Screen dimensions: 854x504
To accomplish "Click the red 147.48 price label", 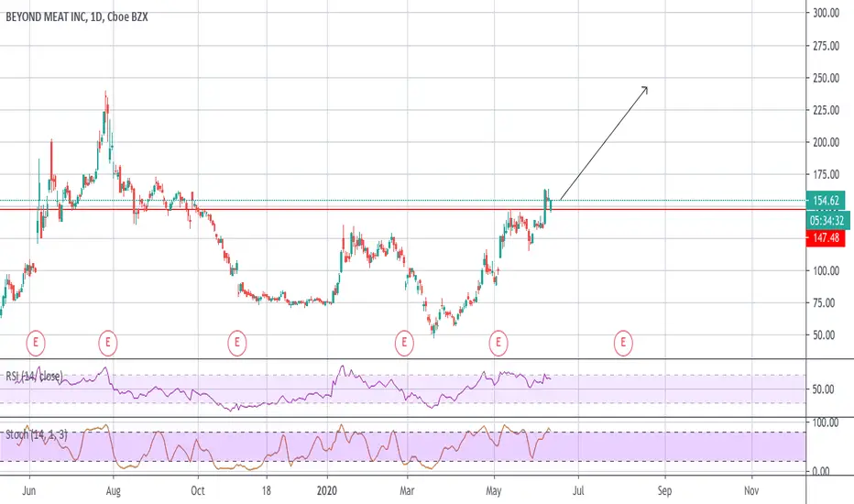I will [x=826, y=237].
